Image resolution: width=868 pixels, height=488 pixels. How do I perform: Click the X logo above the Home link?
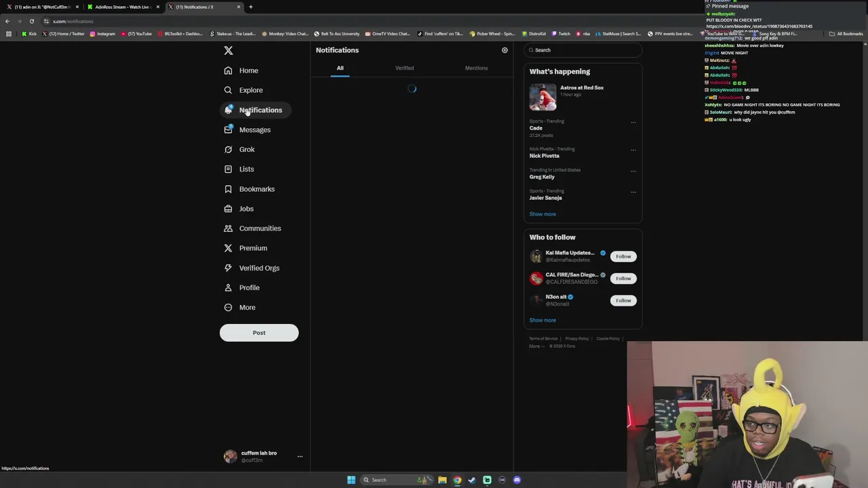coord(229,51)
